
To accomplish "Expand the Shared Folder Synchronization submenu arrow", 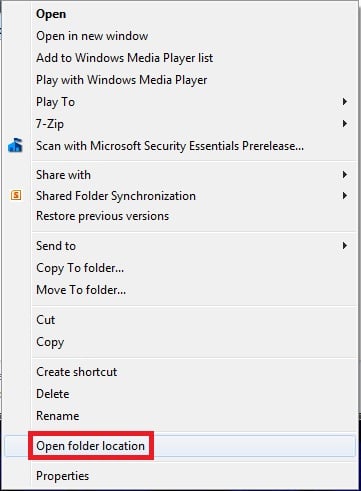I will (x=345, y=196).
